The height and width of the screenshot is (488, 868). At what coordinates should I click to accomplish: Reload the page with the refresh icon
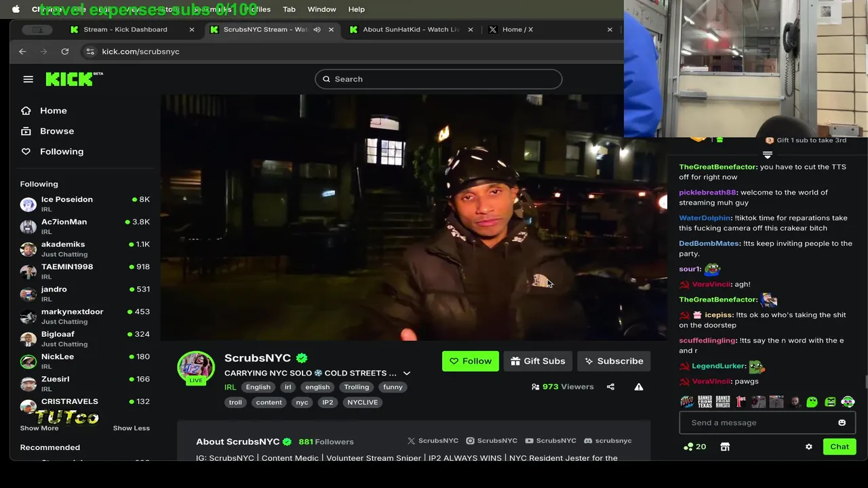pyautogui.click(x=65, y=52)
